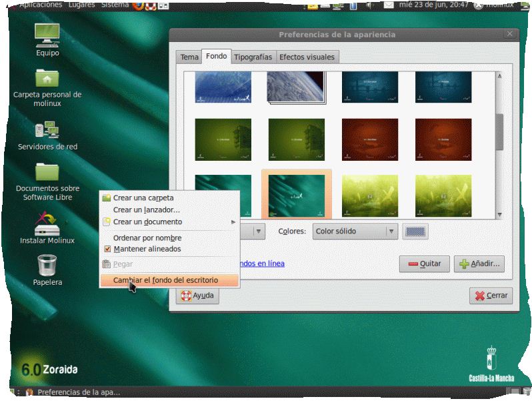The image size is (532, 401).
Task: Click the wallpaper list scroll-up arrow
Action: point(499,76)
